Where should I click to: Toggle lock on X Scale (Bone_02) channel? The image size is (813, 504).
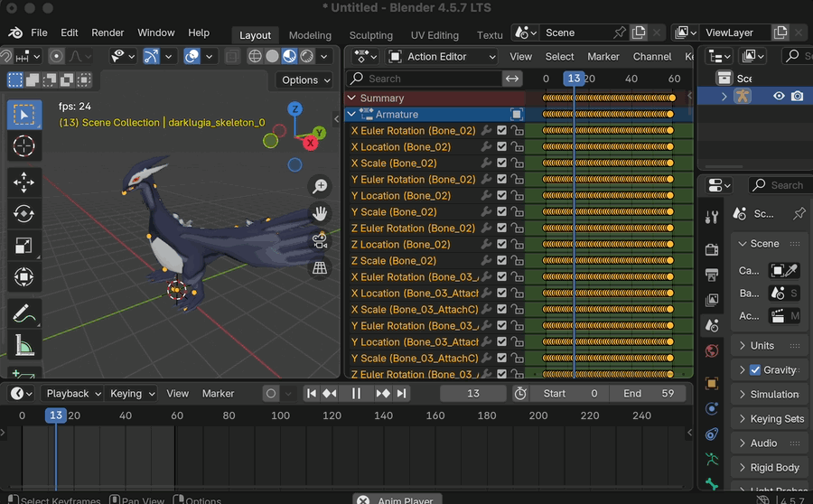tap(517, 163)
